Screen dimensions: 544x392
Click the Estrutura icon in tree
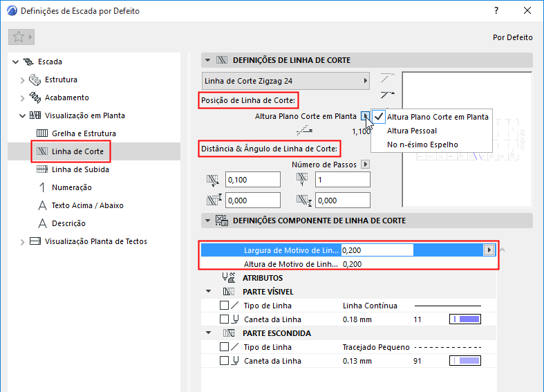(35, 80)
